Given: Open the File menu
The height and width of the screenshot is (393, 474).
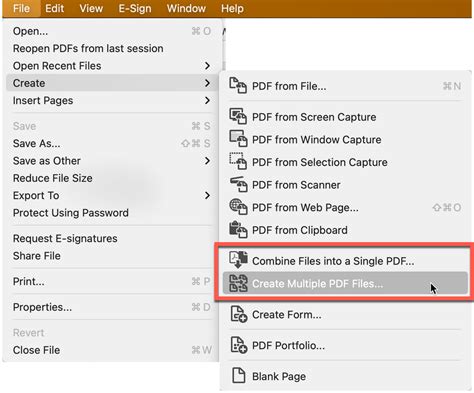Looking at the screenshot, I should click(x=21, y=8).
